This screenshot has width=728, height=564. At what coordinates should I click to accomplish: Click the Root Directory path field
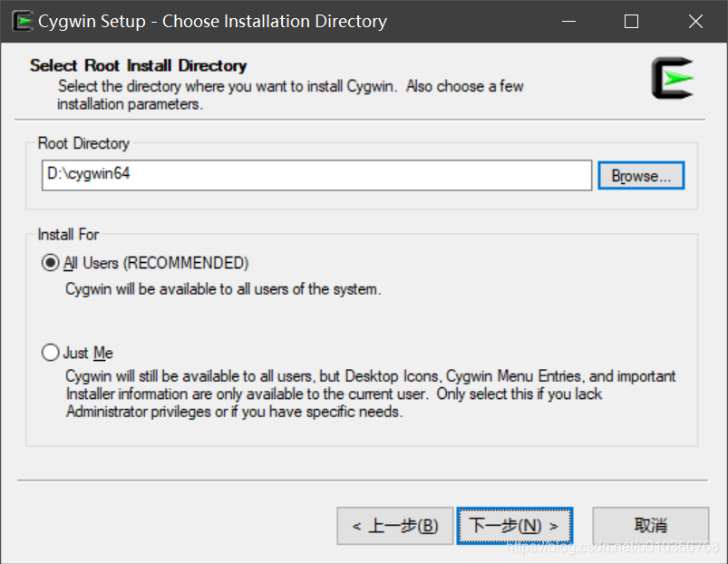[x=316, y=175]
